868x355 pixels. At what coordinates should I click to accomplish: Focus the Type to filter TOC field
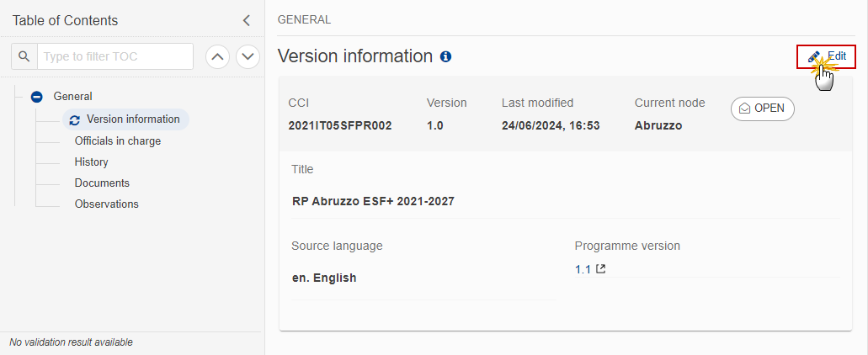click(115, 56)
